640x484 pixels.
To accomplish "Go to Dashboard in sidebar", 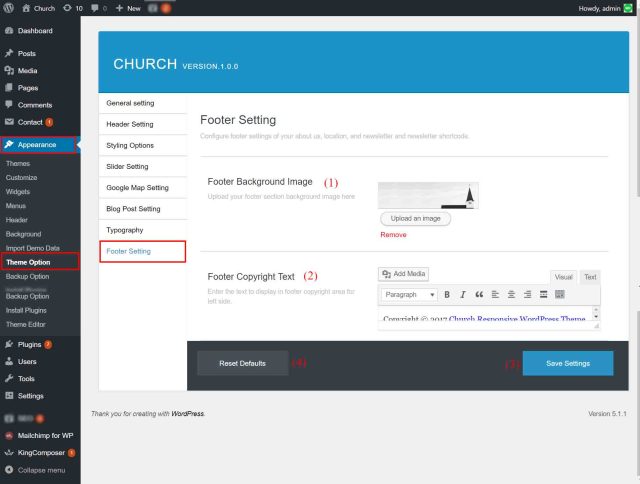I will tap(40, 31).
